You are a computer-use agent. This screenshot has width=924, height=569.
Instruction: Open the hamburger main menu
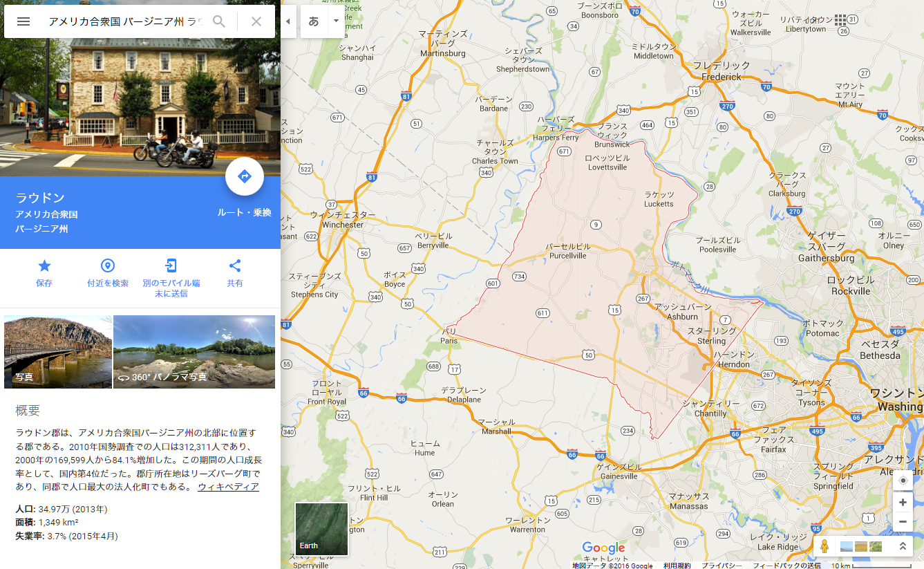23,21
